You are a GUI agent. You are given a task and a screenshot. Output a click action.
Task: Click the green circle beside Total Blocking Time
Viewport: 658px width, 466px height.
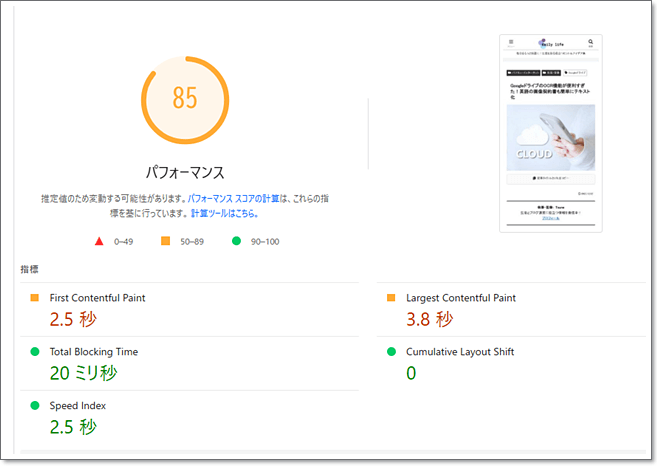[x=35, y=352]
